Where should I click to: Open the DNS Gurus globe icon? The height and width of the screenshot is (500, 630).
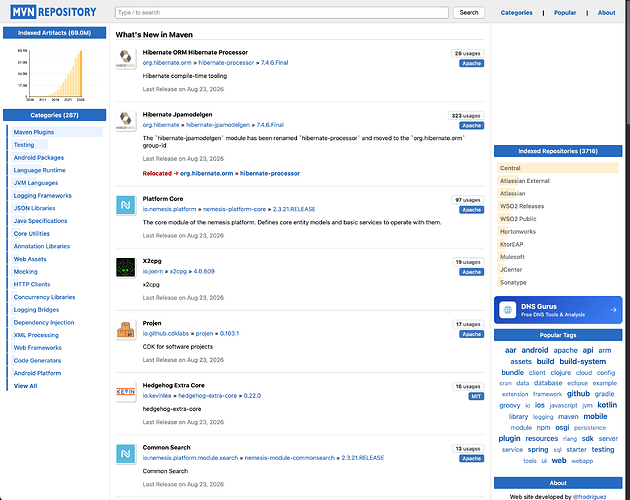pos(507,310)
